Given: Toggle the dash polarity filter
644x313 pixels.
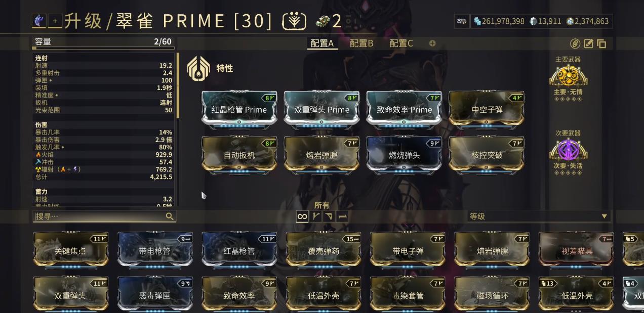Looking at the screenshot, I should coord(343,216).
